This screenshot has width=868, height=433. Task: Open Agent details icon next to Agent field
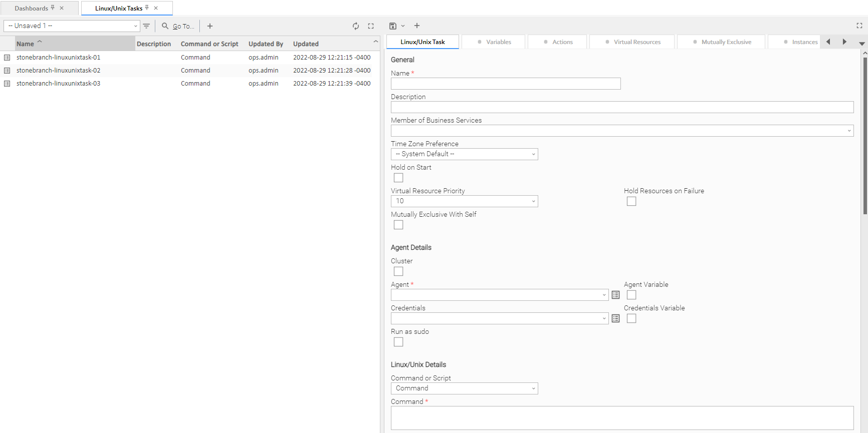[x=616, y=295]
